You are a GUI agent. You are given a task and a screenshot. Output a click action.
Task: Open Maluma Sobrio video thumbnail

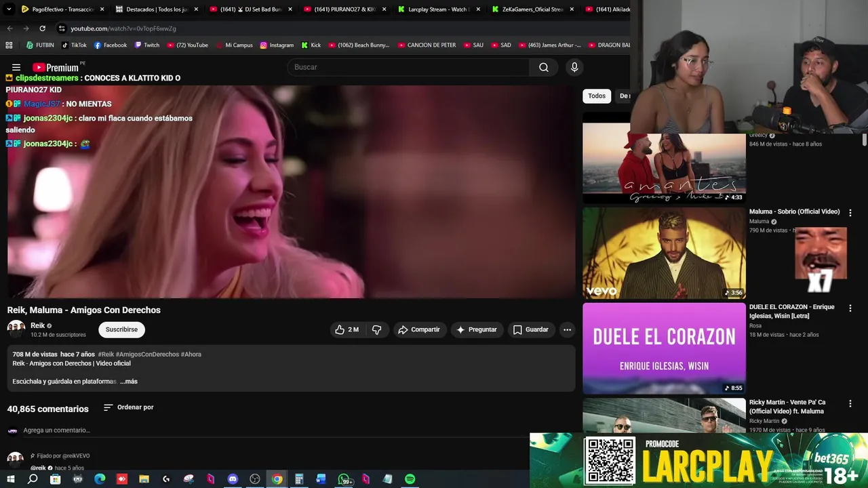click(x=664, y=253)
